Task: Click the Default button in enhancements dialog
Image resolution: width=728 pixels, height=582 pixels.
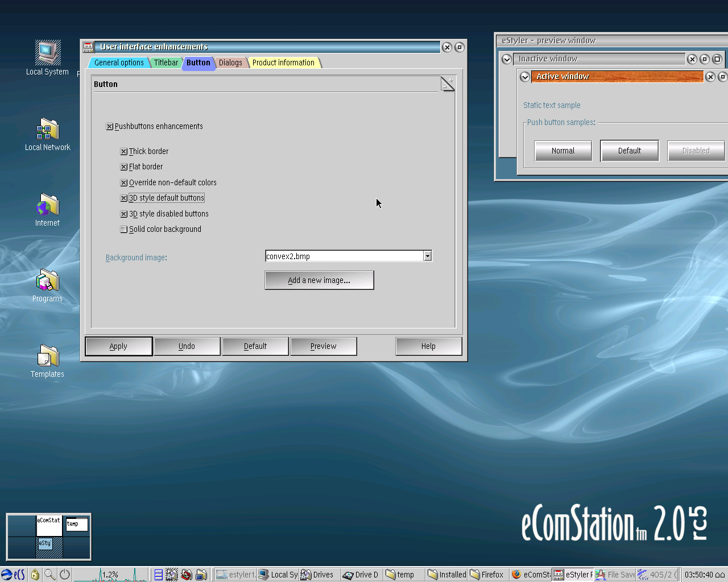Action: point(255,346)
